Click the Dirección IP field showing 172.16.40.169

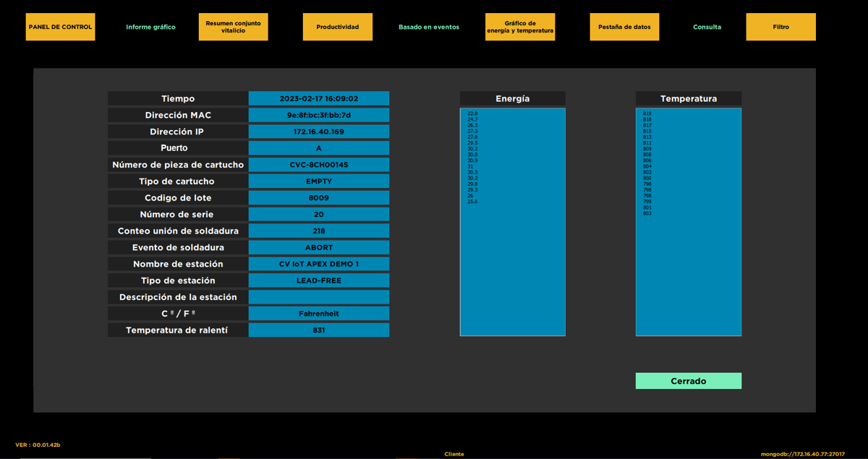(319, 131)
